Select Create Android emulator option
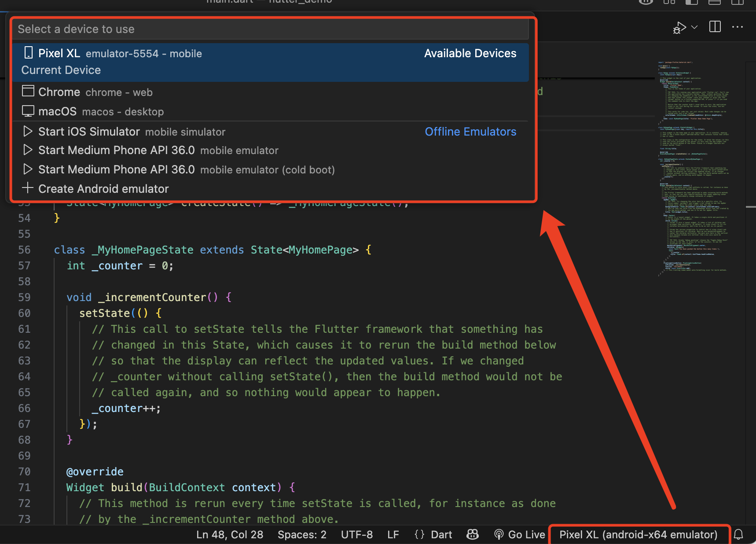The image size is (756, 544). pos(270,188)
